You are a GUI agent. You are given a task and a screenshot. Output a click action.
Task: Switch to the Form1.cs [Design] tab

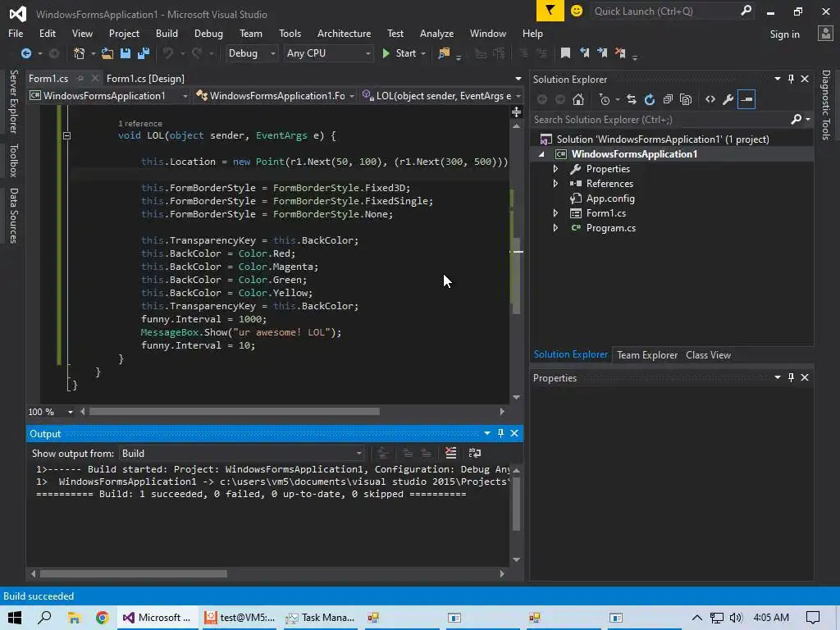(x=145, y=78)
